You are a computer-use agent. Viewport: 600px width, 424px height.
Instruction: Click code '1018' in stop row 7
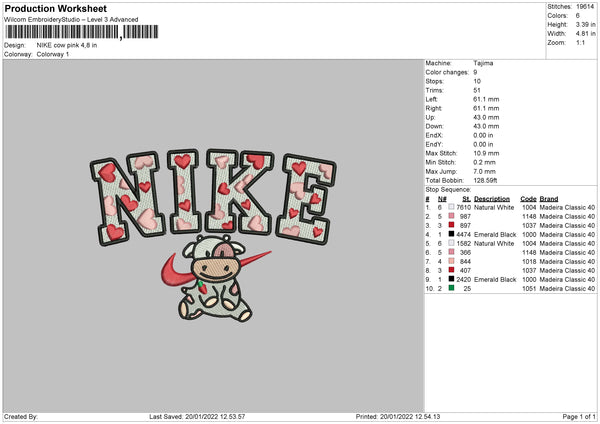(529, 261)
